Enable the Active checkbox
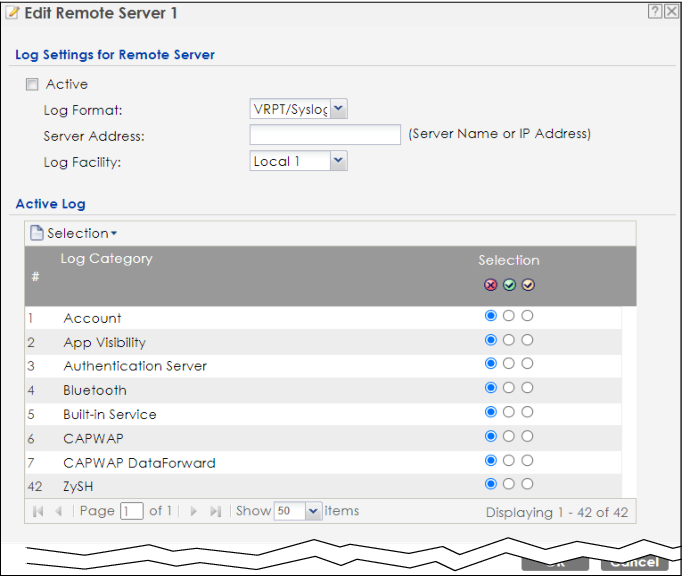 point(33,85)
